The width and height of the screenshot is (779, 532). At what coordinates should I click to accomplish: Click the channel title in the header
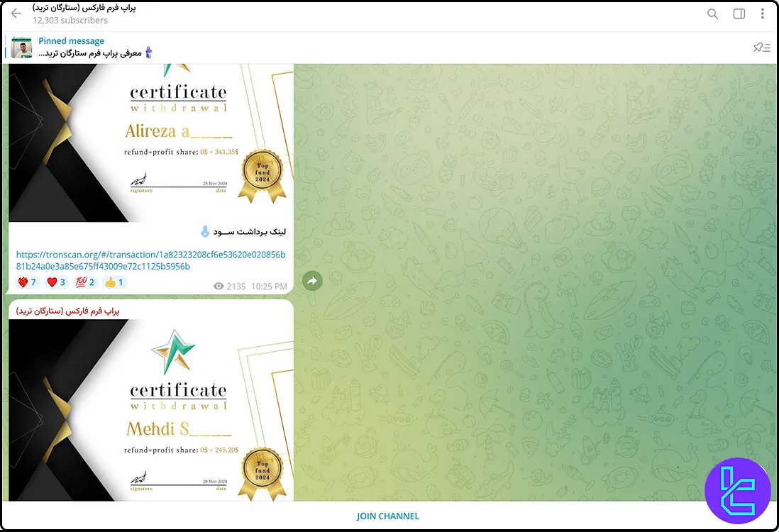click(84, 8)
